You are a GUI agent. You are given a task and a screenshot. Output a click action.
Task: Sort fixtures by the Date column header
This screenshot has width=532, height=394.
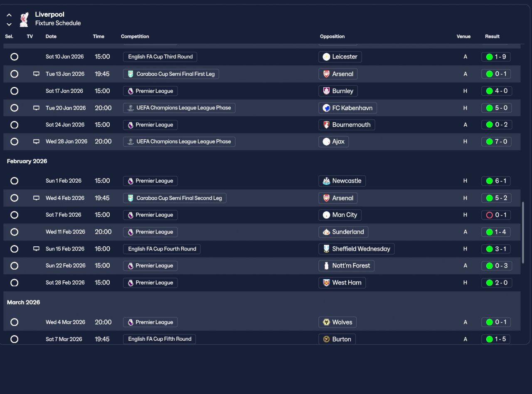coord(51,37)
